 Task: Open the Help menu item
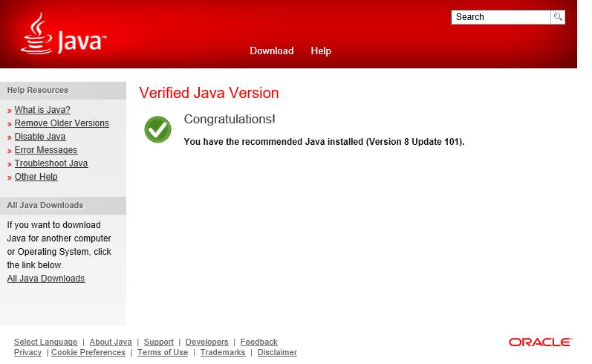pos(321,51)
